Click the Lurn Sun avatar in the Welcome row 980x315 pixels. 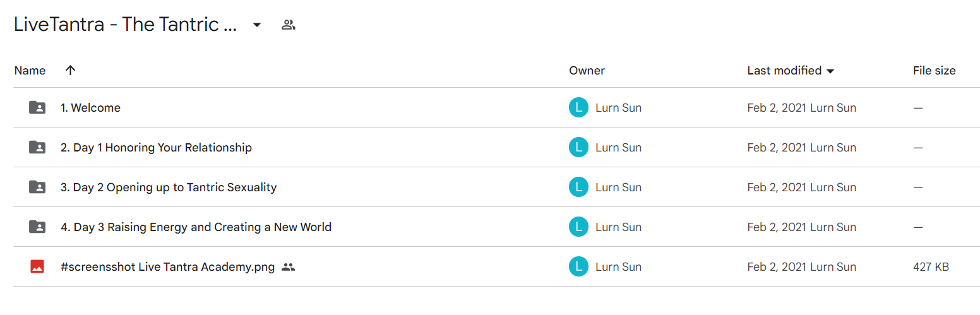coord(578,108)
